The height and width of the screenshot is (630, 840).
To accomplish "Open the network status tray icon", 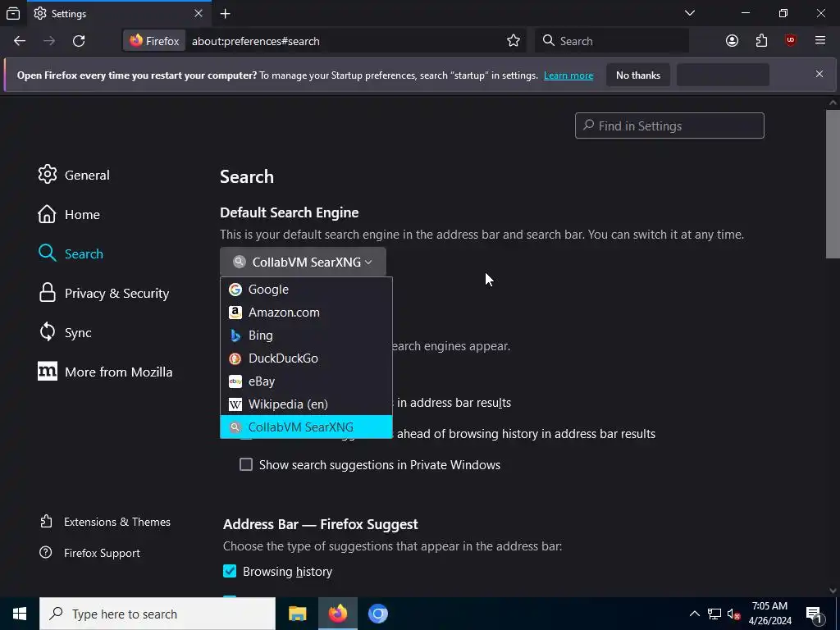I will click(x=714, y=614).
